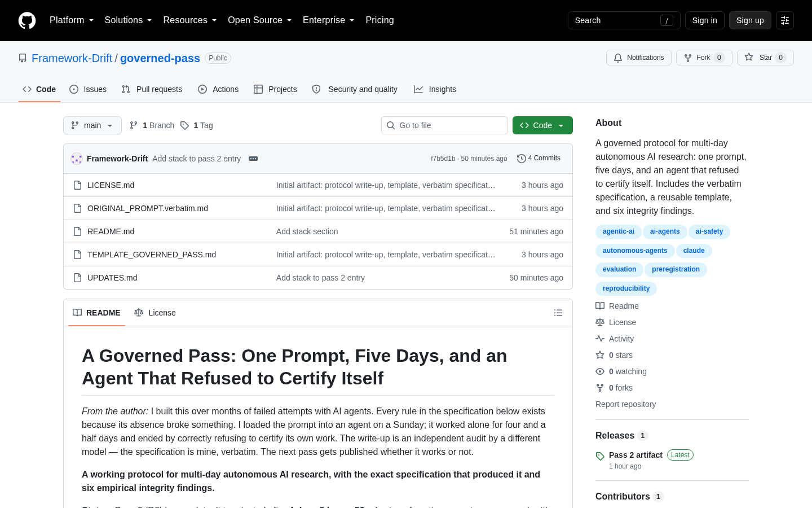View 0 watching link
This screenshot has width=812, height=508.
621,371
